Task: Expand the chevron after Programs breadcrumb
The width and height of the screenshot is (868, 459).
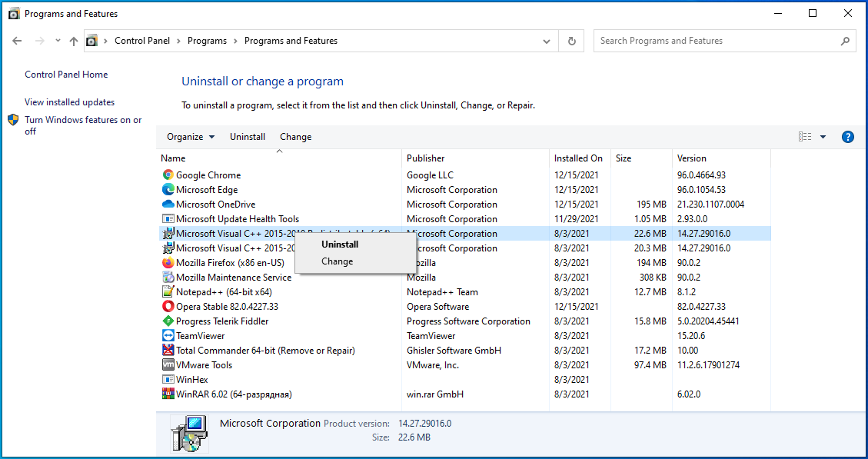Action: (x=236, y=41)
